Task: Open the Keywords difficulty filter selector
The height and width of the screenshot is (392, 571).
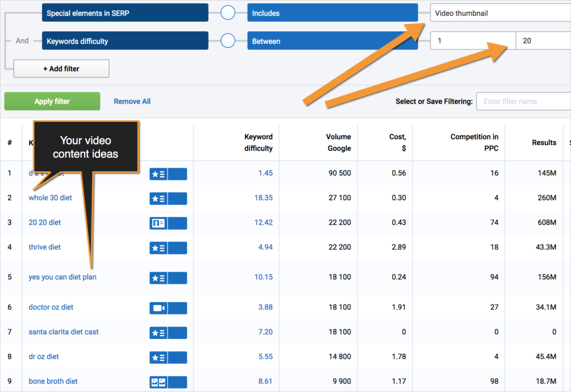Action: [x=125, y=40]
